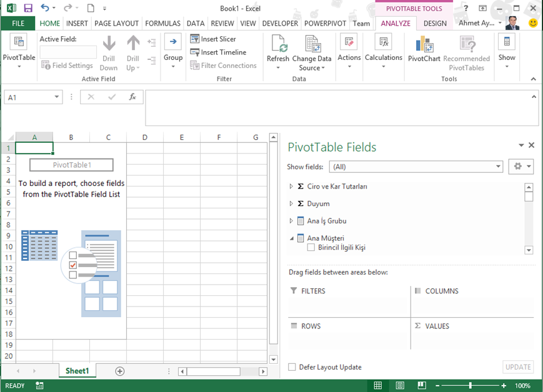Open the Show fields dropdown
Screen dimensions: 543x392
[x=498, y=167]
